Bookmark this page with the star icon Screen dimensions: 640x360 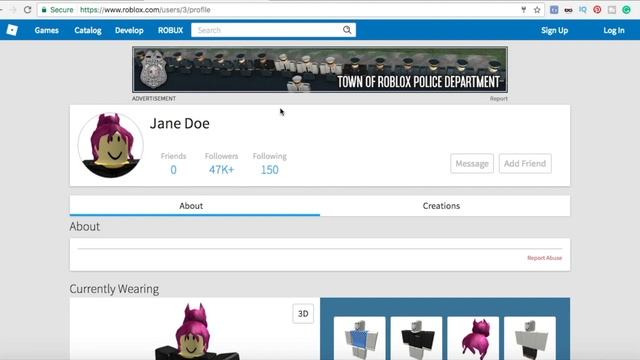tap(537, 10)
